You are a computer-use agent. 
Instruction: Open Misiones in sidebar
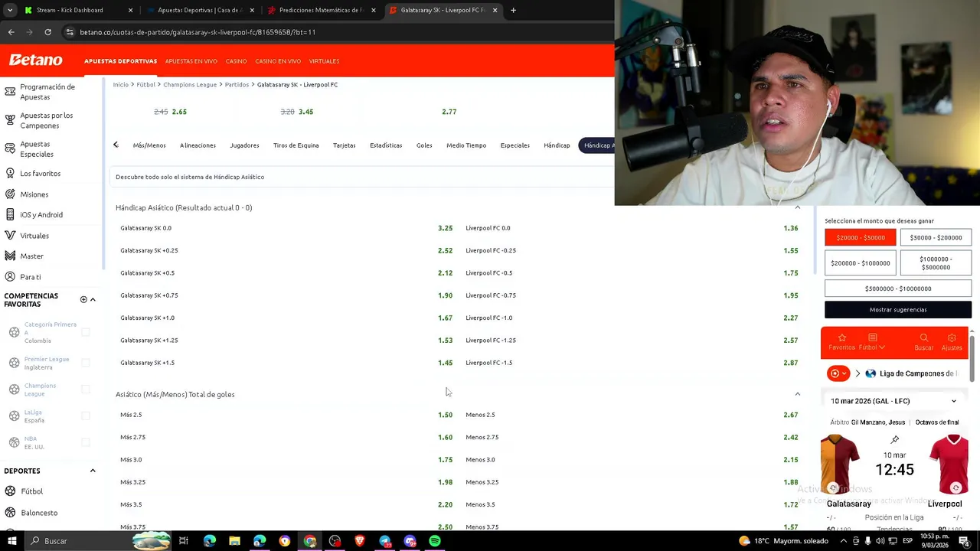click(x=34, y=194)
